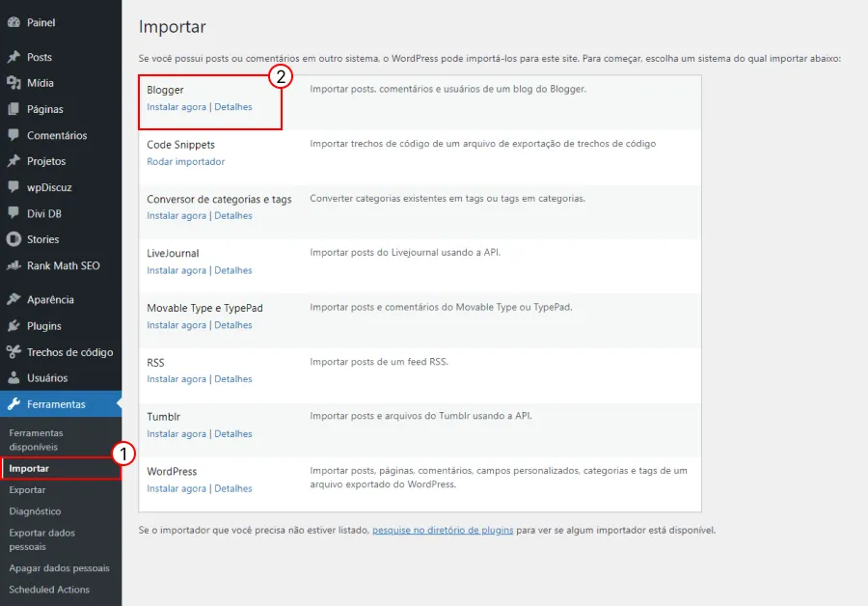Open the Divi DB menu item
The height and width of the screenshot is (606, 868).
coord(43,213)
